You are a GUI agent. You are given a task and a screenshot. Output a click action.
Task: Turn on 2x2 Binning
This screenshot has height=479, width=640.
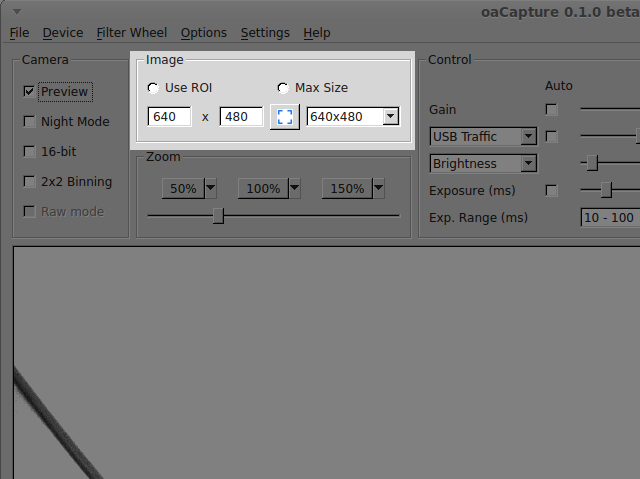pos(29,182)
